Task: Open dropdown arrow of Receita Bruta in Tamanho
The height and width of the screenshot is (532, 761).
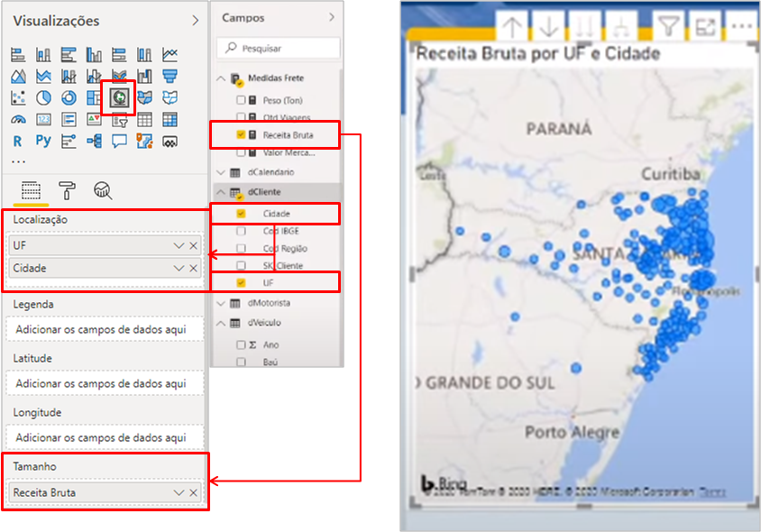Action: [x=179, y=493]
